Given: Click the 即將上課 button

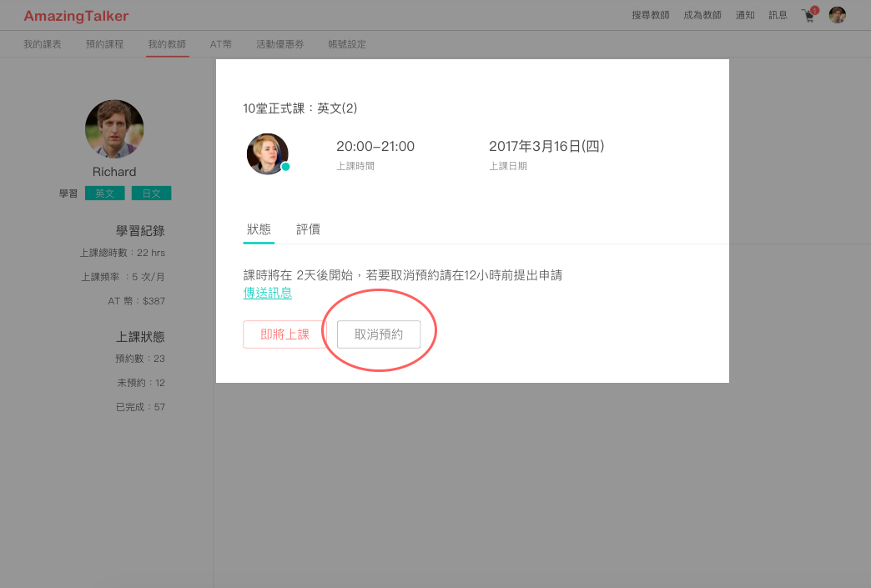Looking at the screenshot, I should (x=284, y=334).
